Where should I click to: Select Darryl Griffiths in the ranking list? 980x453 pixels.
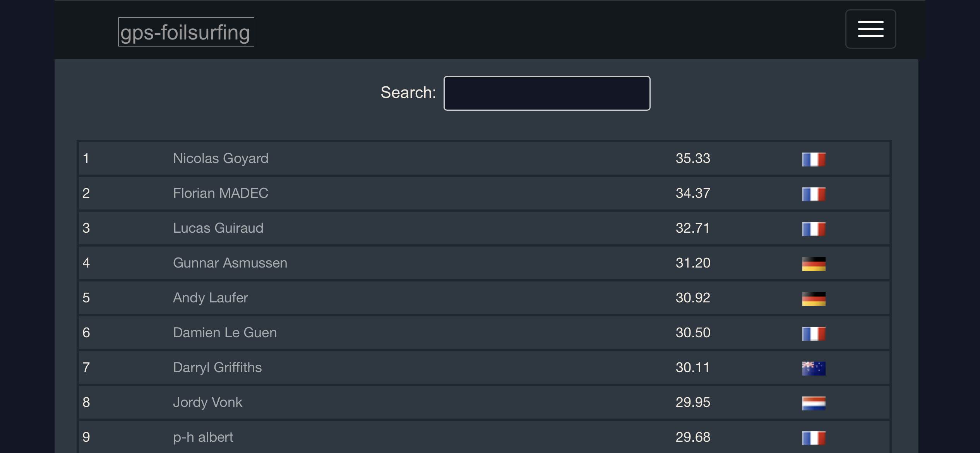217,367
